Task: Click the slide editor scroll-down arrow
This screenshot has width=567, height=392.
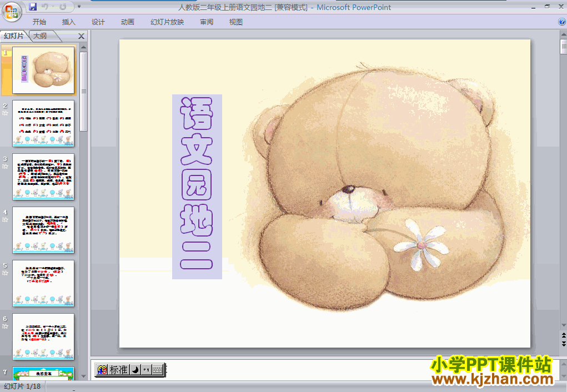Action: click(563, 325)
